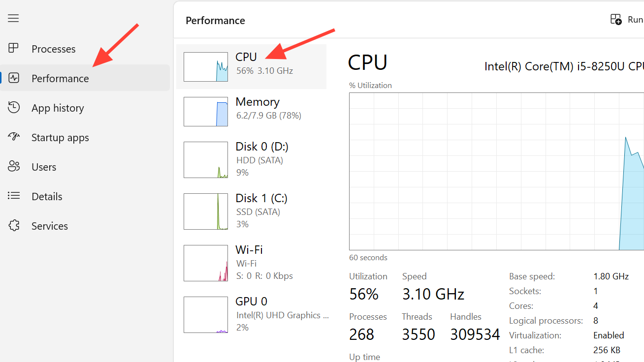Open the App history page
The width and height of the screenshot is (644, 362).
coord(58,108)
